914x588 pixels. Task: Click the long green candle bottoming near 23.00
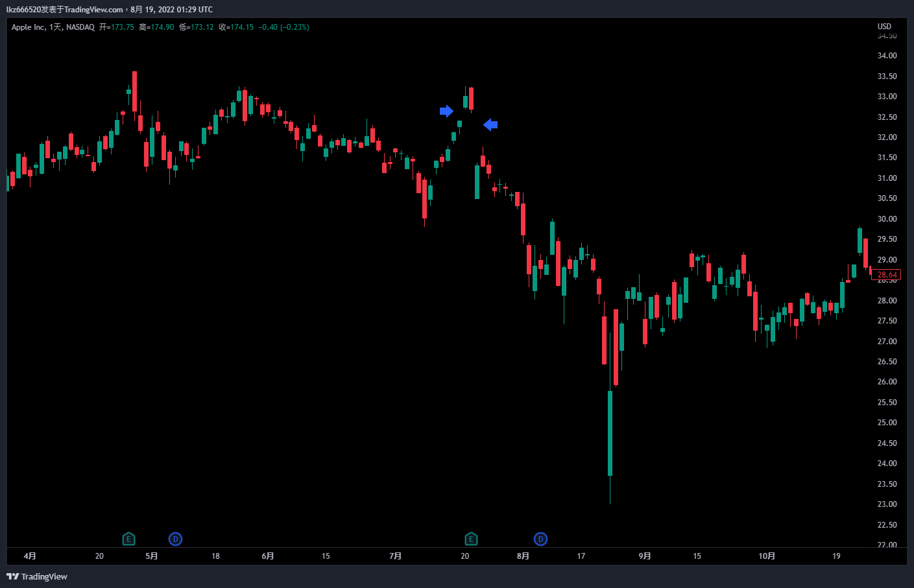610,433
